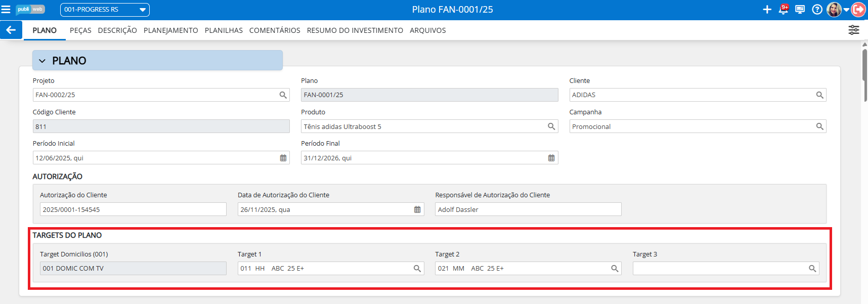This screenshot has height=304, width=868.
Task: Open calendar picker for Período Final
Action: pyautogui.click(x=551, y=158)
